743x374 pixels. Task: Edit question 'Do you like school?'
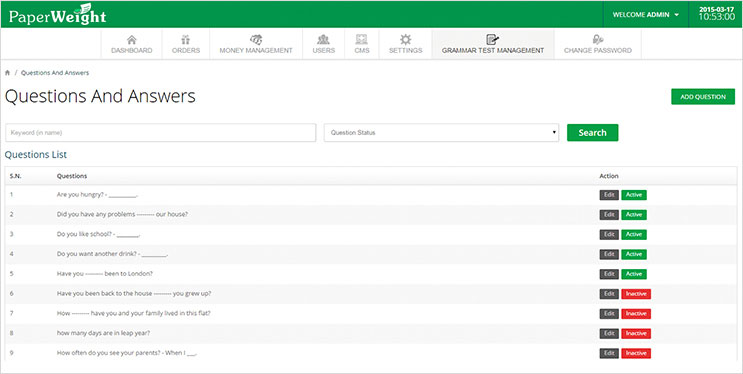pyautogui.click(x=609, y=235)
